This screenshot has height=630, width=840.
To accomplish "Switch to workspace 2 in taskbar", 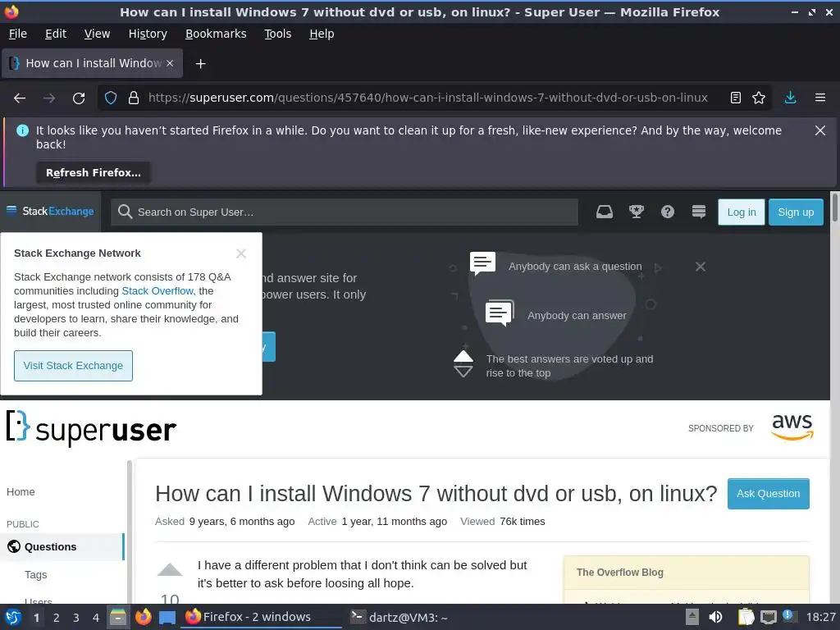I will click(57, 618).
